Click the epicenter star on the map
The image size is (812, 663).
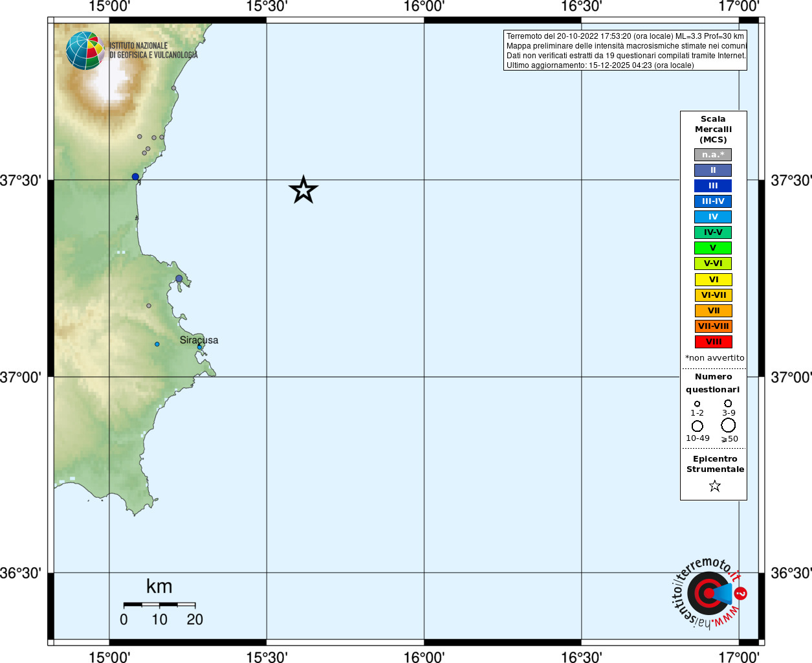coord(303,190)
